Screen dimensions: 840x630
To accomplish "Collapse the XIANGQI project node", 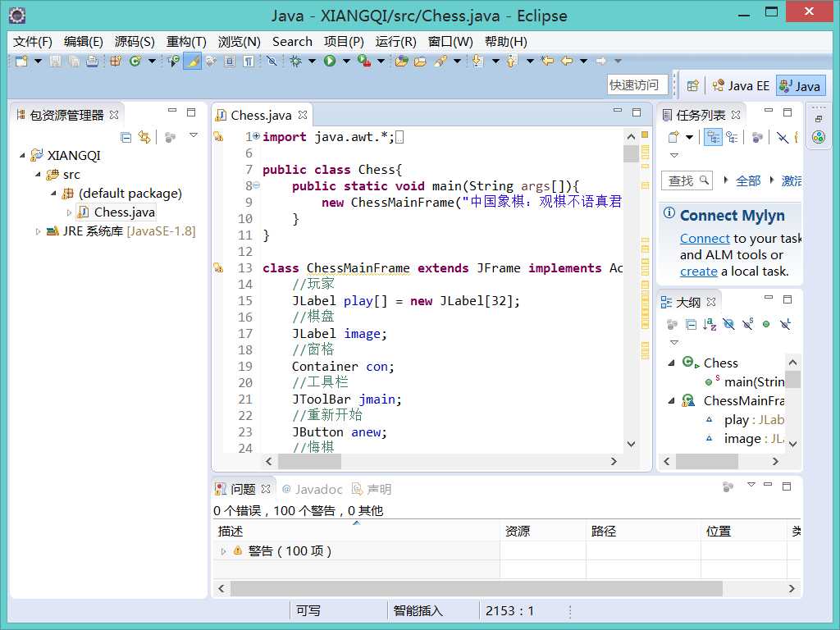I will point(22,155).
